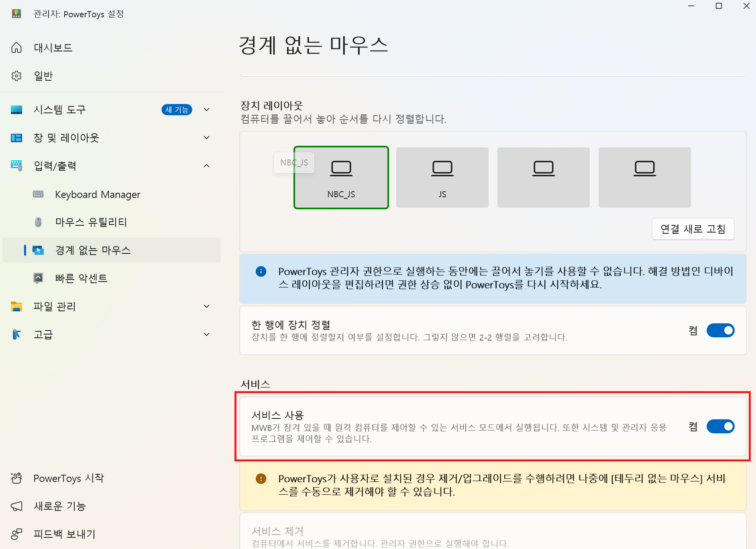
Task: Click the 연결 새로 고침 button
Action: (693, 229)
